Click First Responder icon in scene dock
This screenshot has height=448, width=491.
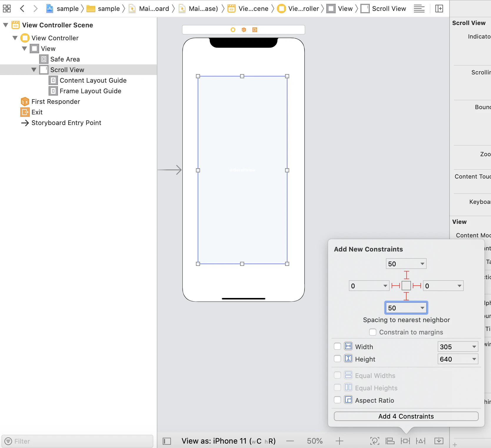pyautogui.click(x=244, y=30)
